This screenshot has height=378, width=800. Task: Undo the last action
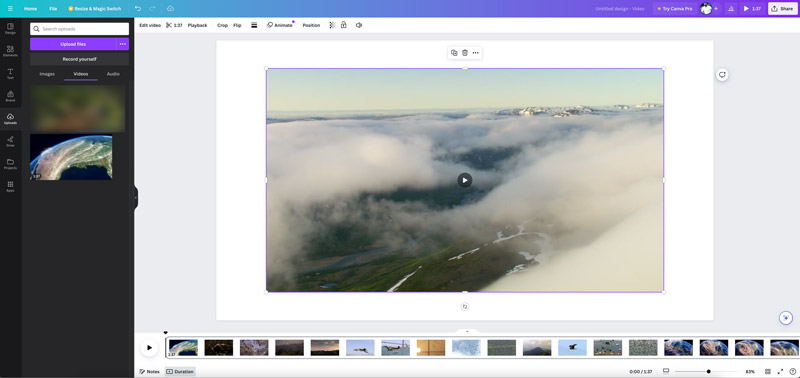[138, 9]
